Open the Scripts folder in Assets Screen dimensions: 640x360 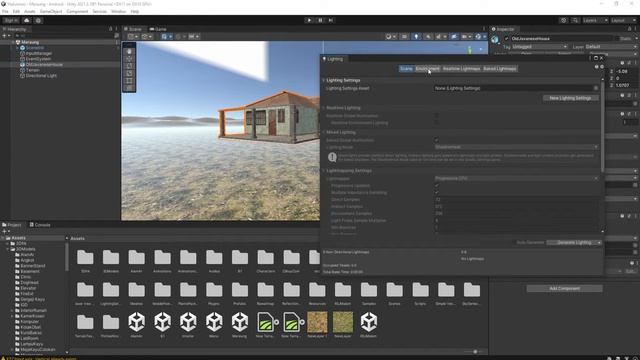420,290
